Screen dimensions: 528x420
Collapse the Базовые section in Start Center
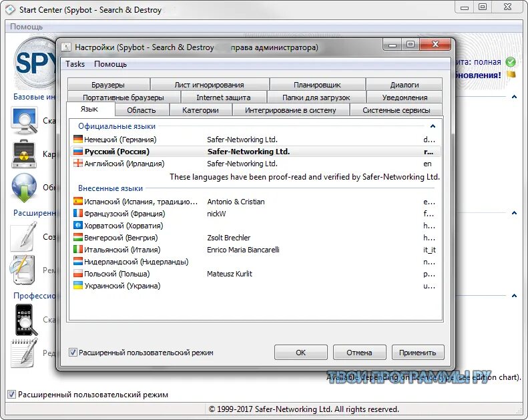(x=514, y=97)
